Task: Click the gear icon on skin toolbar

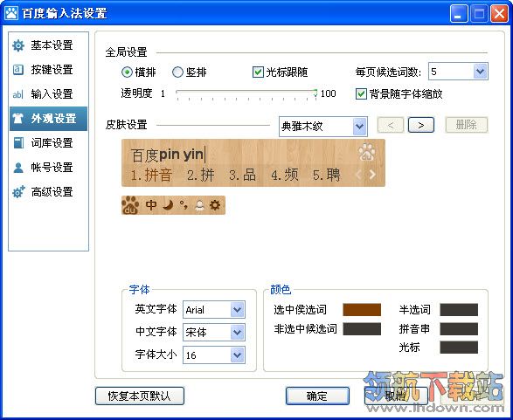Action: (215, 205)
